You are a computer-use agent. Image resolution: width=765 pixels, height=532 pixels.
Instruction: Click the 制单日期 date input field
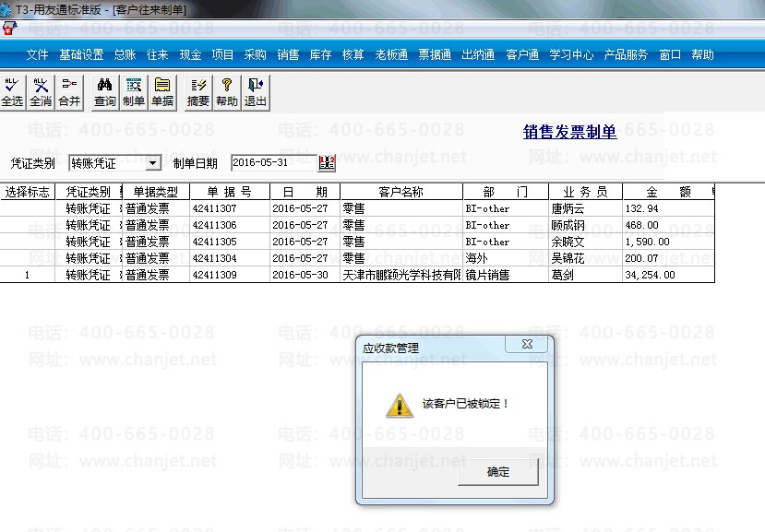click(x=274, y=162)
